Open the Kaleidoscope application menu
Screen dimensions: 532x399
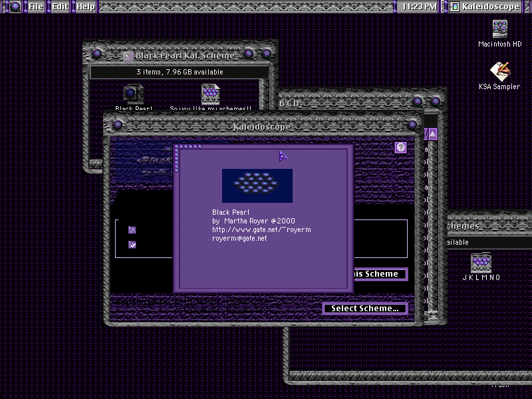point(485,7)
